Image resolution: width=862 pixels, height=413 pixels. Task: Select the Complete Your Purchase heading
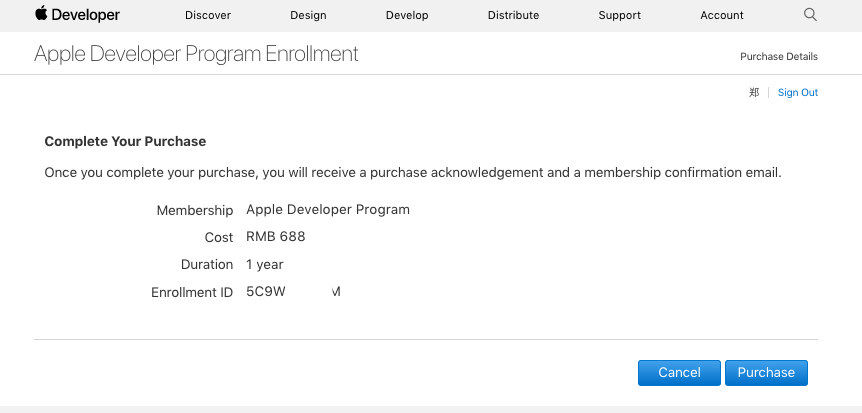tap(125, 141)
